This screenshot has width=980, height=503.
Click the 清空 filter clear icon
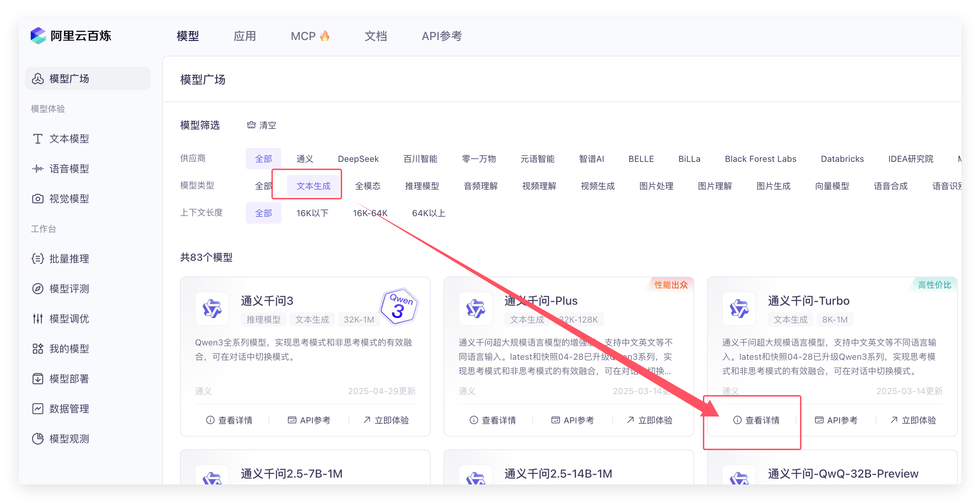(251, 125)
